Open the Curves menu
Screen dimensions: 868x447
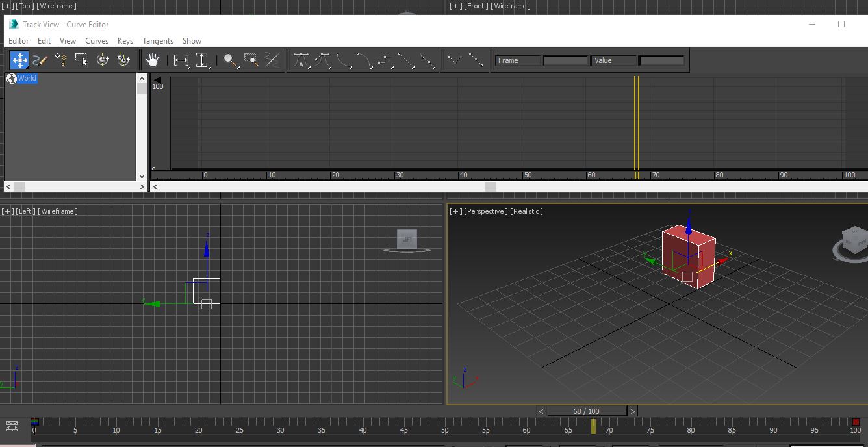click(x=97, y=40)
